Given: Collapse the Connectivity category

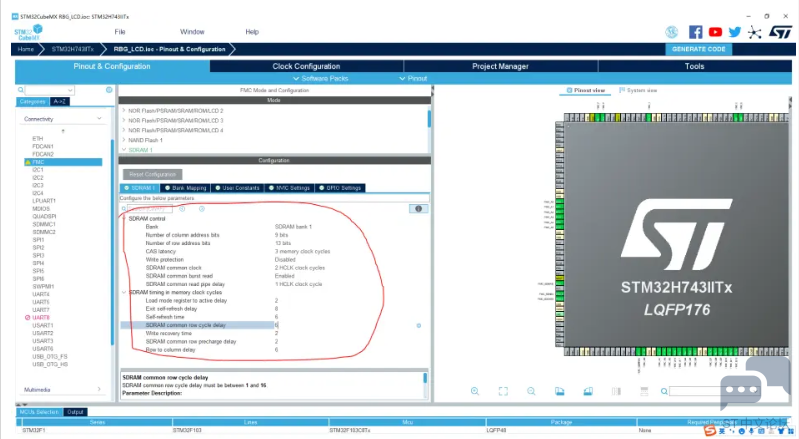Looking at the screenshot, I should pyautogui.click(x=99, y=119).
